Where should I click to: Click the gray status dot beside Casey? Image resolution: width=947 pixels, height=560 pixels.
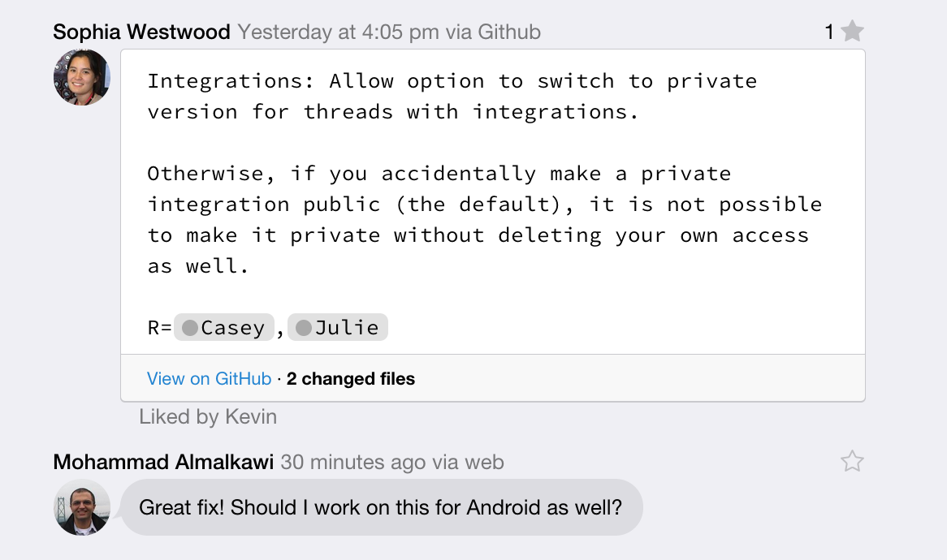click(x=190, y=328)
